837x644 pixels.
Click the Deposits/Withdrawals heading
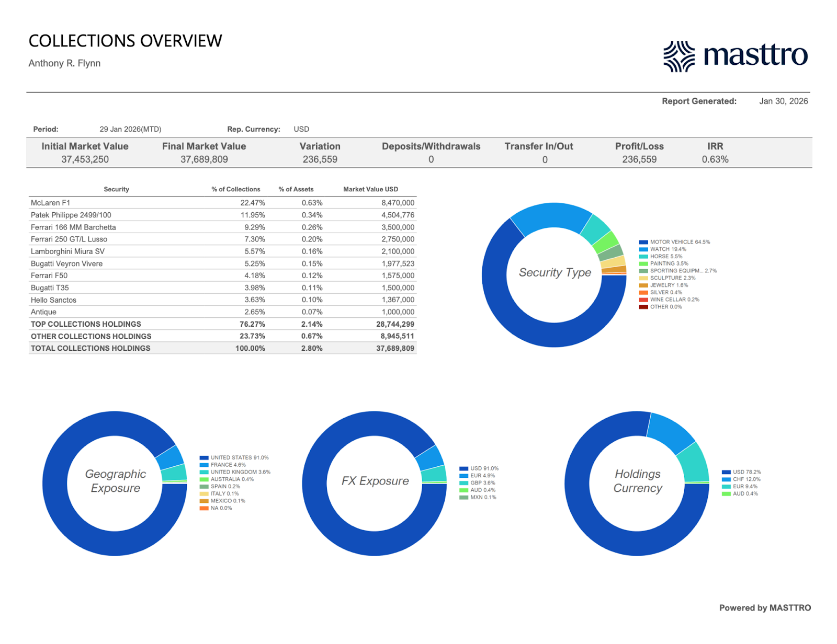[x=431, y=146]
